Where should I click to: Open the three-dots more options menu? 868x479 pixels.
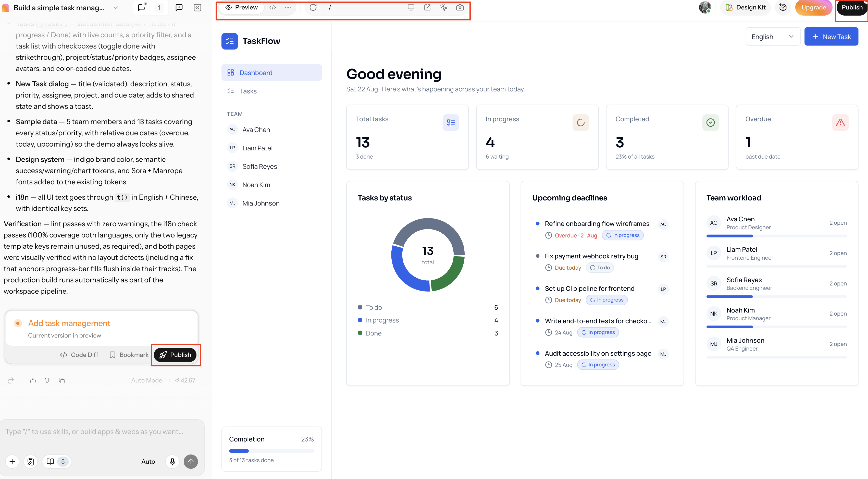(x=288, y=7)
